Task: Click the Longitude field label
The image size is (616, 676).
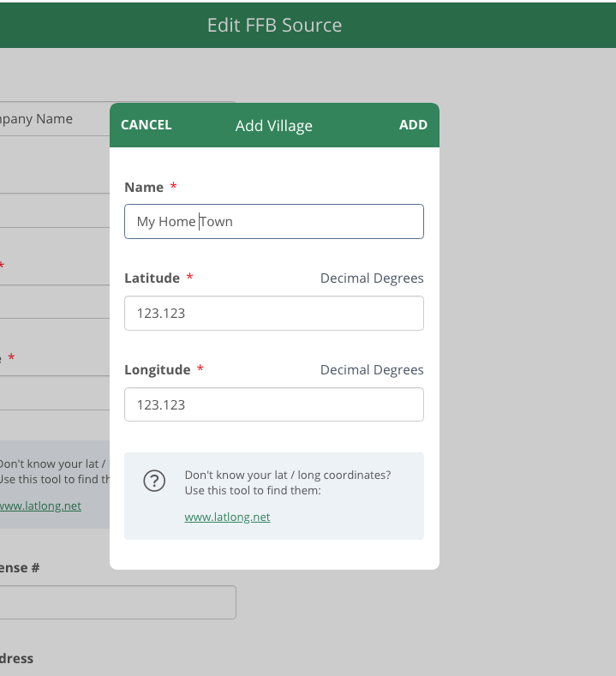Action: pyautogui.click(x=158, y=370)
